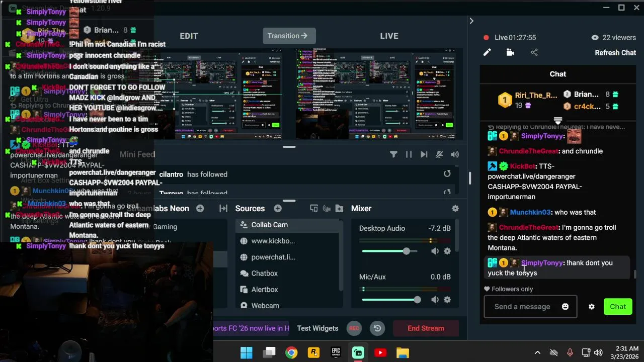The height and width of the screenshot is (362, 644).
Task: Open YouTube app on the taskbar
Action: click(380, 353)
